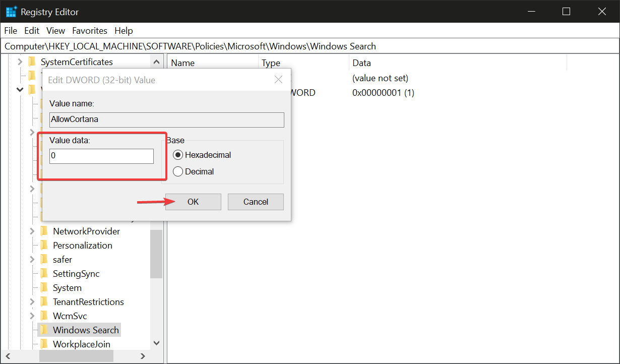Click the tree scrollbar down arrow
620x364 pixels.
[156, 343]
